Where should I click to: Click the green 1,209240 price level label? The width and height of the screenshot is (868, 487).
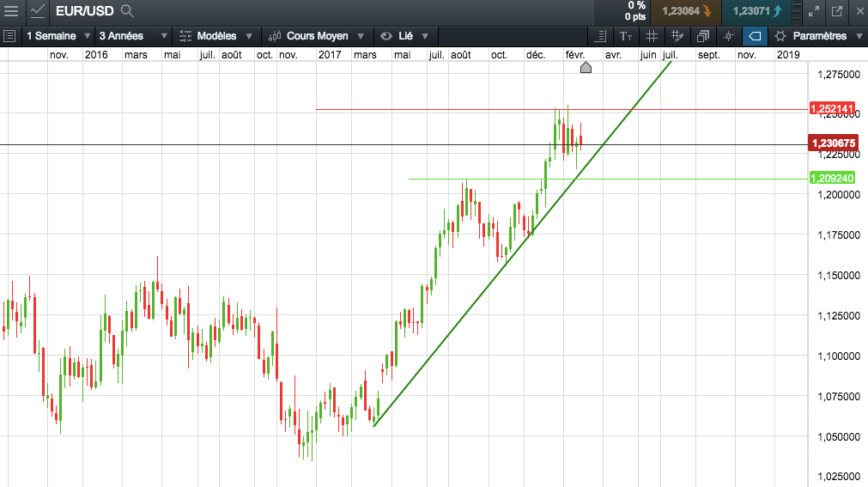[x=832, y=178]
